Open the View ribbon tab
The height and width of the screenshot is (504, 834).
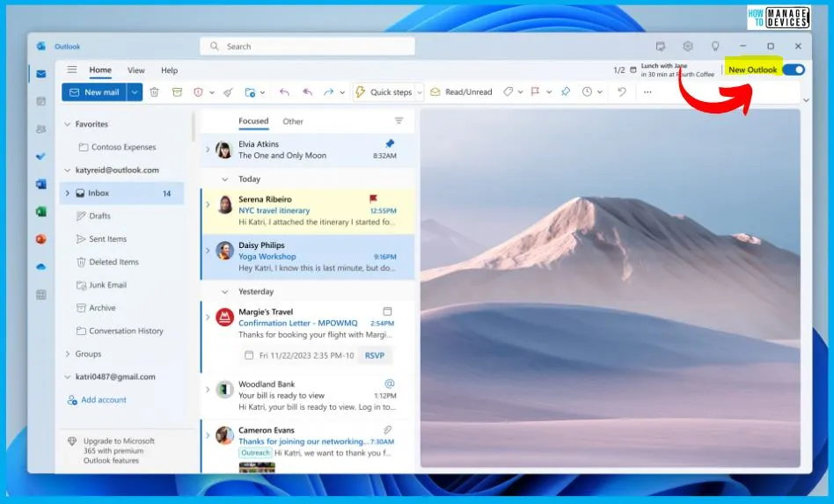click(136, 70)
